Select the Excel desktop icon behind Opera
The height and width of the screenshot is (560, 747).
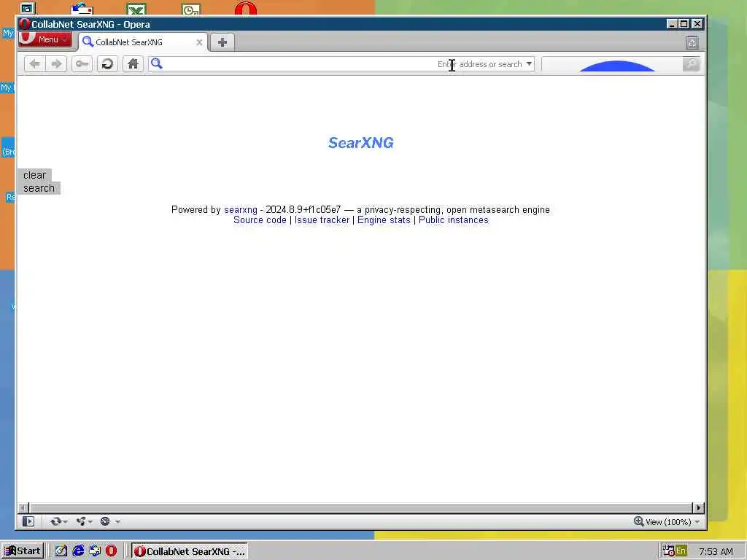coord(136,9)
